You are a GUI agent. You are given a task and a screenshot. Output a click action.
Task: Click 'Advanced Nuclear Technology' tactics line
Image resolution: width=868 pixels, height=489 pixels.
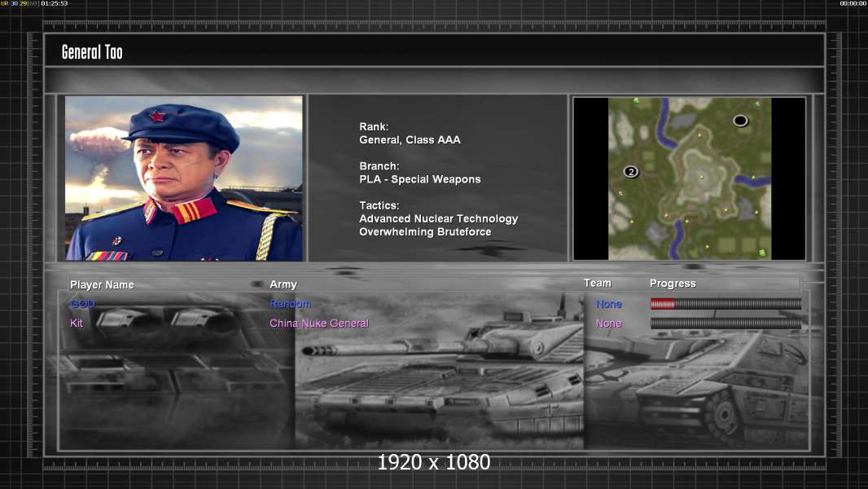pyautogui.click(x=438, y=218)
